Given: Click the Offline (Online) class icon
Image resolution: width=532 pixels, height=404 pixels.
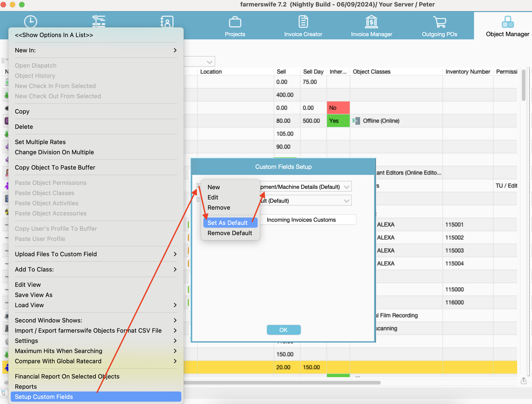Looking at the screenshot, I should point(356,121).
